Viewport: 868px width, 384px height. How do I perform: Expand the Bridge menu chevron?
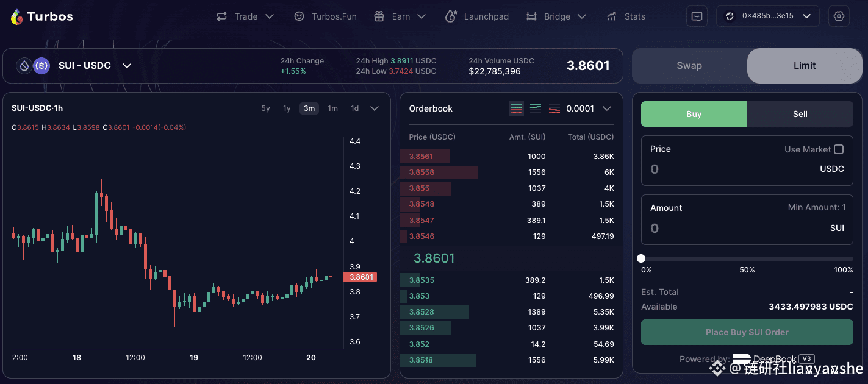[x=582, y=16]
